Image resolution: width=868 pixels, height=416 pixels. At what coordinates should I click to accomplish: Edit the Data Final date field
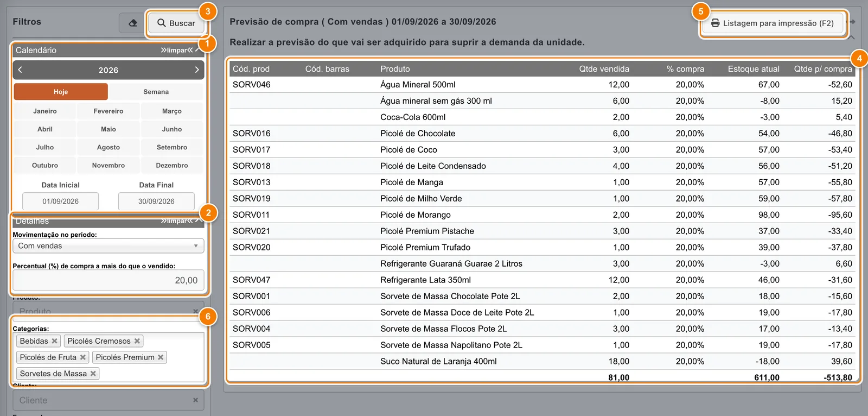156,201
